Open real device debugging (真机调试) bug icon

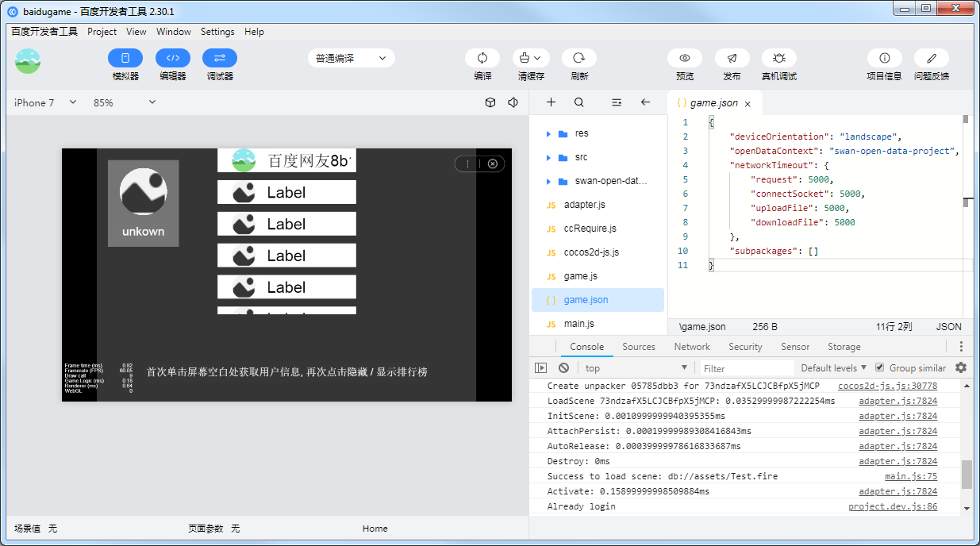[779, 58]
